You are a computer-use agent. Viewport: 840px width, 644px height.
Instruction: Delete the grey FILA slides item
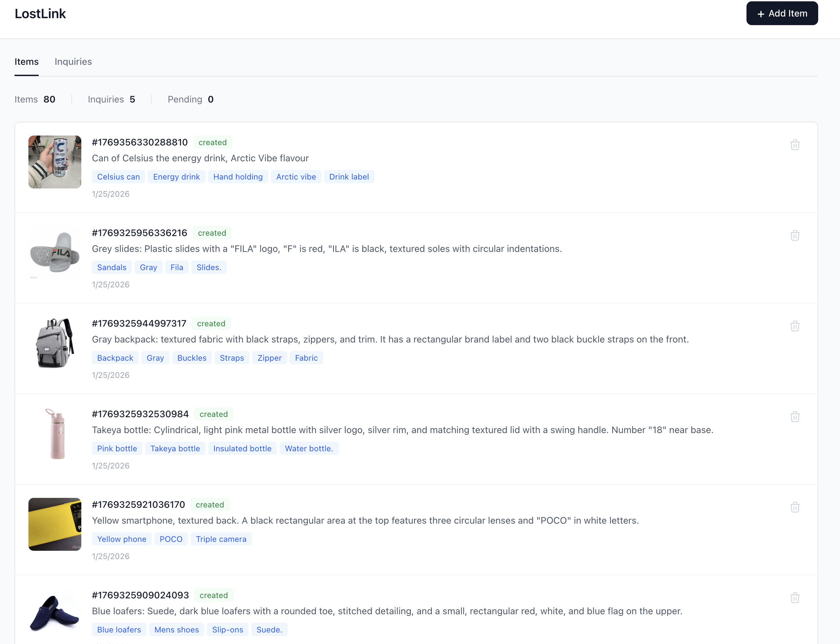click(794, 235)
